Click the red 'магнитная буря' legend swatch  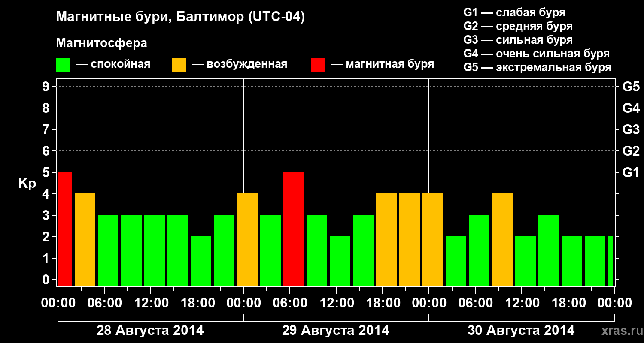318,65
